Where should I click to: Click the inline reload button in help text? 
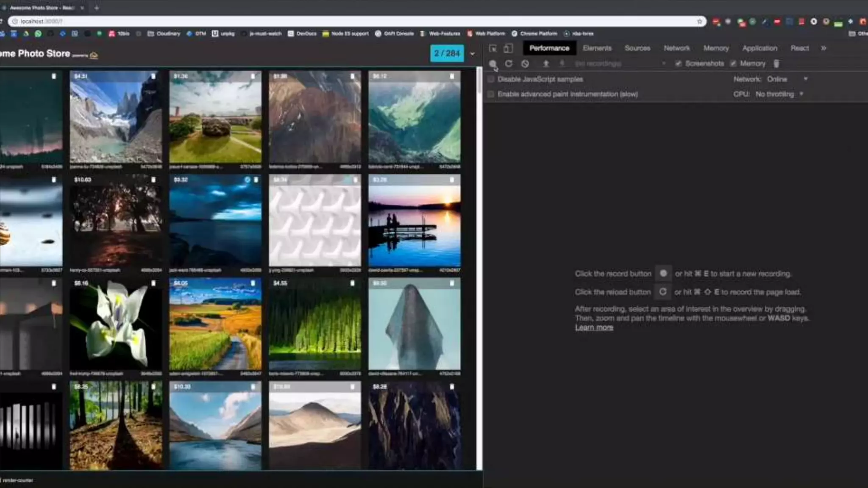663,292
